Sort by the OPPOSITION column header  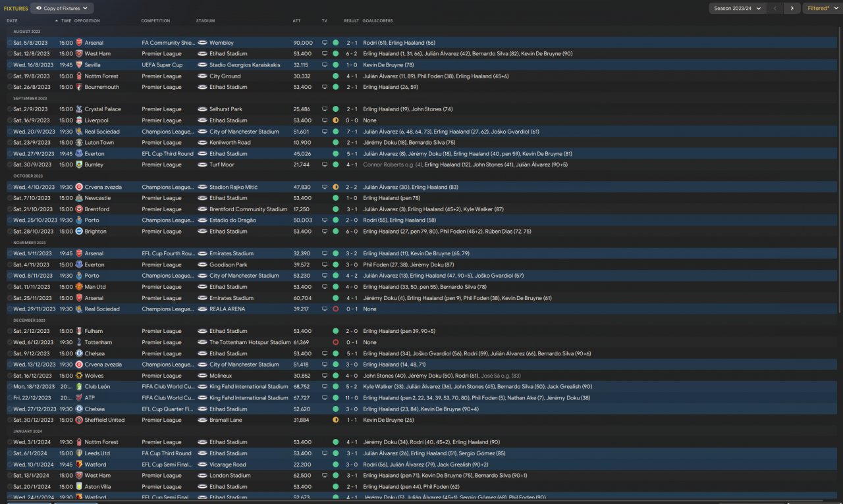pos(87,21)
